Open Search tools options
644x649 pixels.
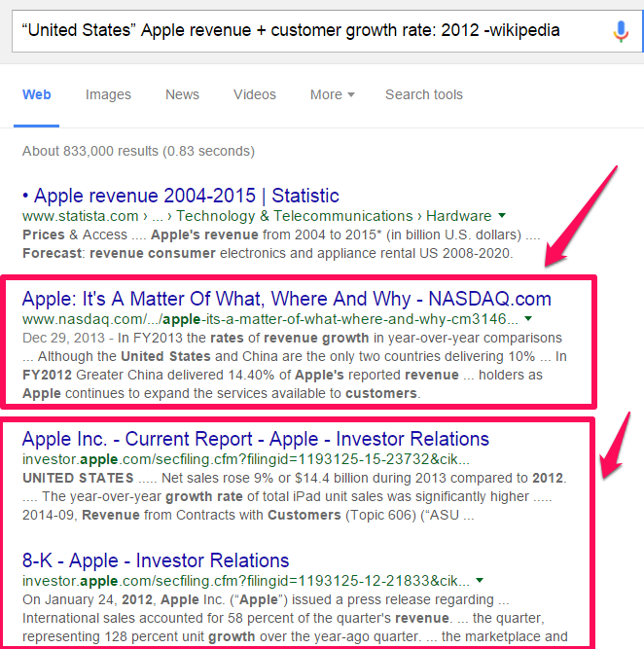click(423, 94)
